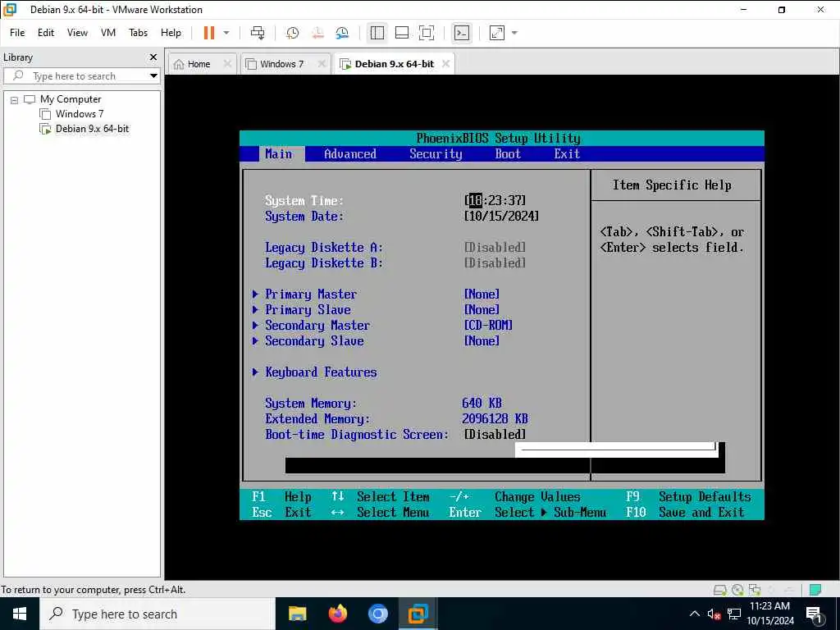840x630 pixels.
Task: Open the power options dropdown arrow beside pause
Action: point(226,33)
